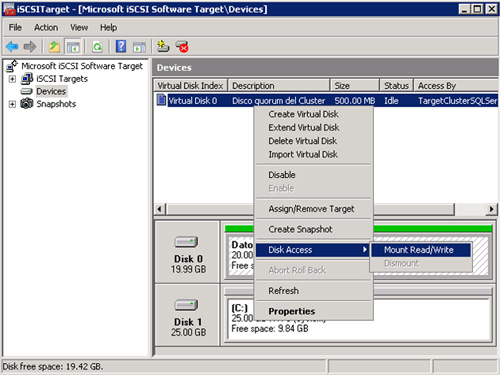The image size is (500, 375).
Task: Toggle the Show/Hide console tree icon
Action: pos(73,47)
